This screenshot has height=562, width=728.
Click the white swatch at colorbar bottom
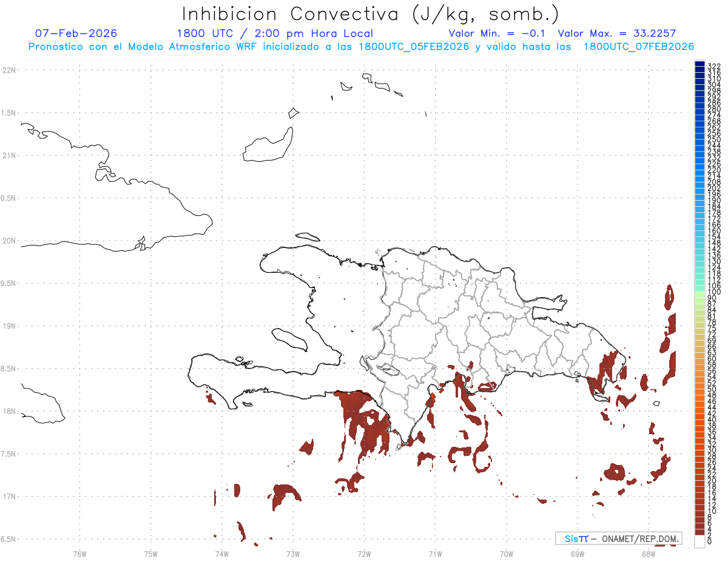tap(699, 541)
